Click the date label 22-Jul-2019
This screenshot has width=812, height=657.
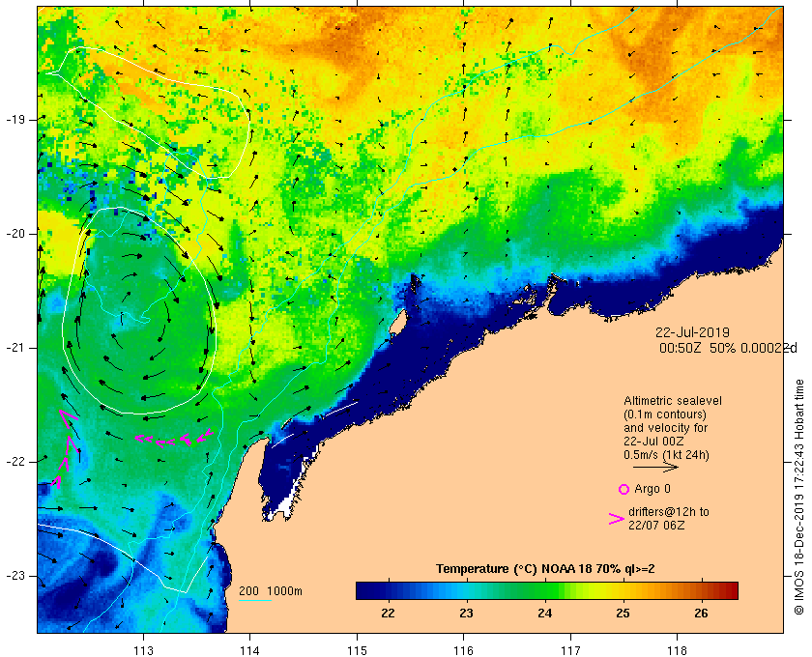tap(692, 332)
